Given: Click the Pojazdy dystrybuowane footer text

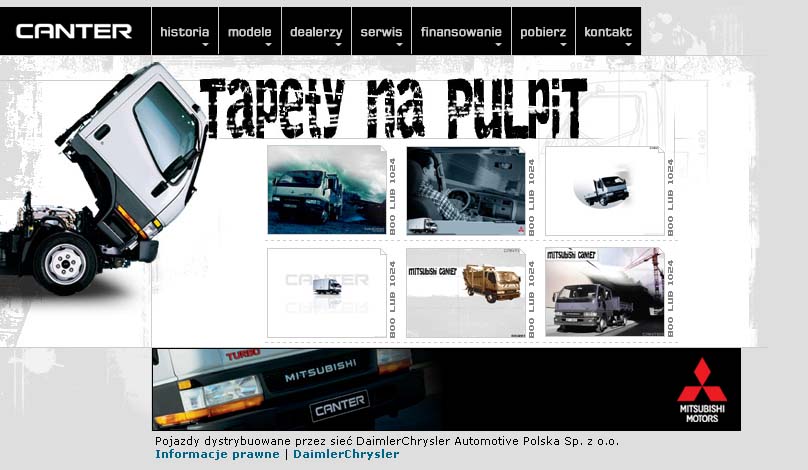Looking at the screenshot, I should (387, 441).
